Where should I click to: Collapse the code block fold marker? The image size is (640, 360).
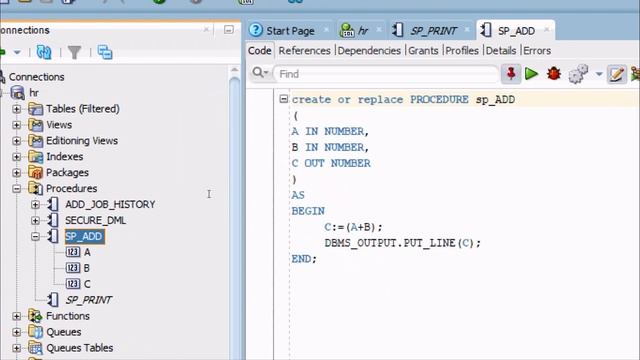coord(284,99)
